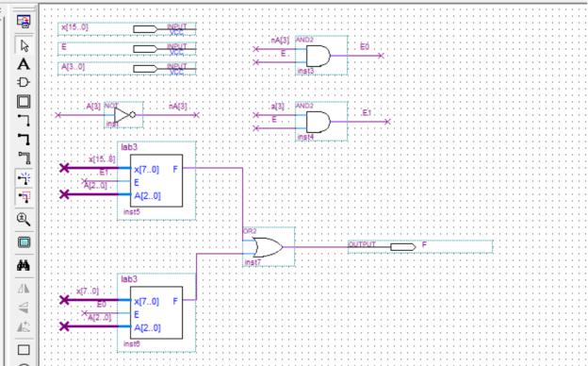Click the NOT gate symbol

click(123, 115)
